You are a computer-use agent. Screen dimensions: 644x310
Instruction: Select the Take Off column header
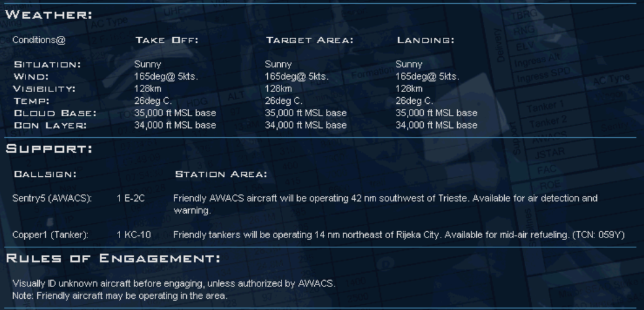pos(167,40)
